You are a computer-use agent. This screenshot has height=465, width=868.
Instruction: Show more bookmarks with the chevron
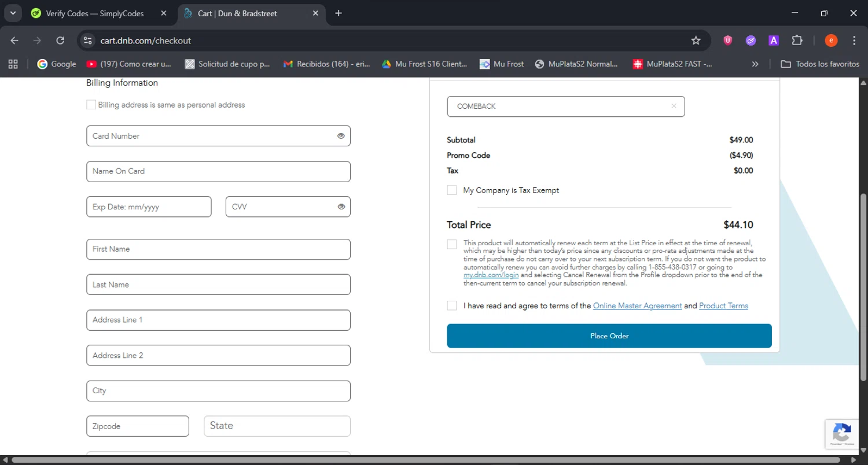point(755,64)
